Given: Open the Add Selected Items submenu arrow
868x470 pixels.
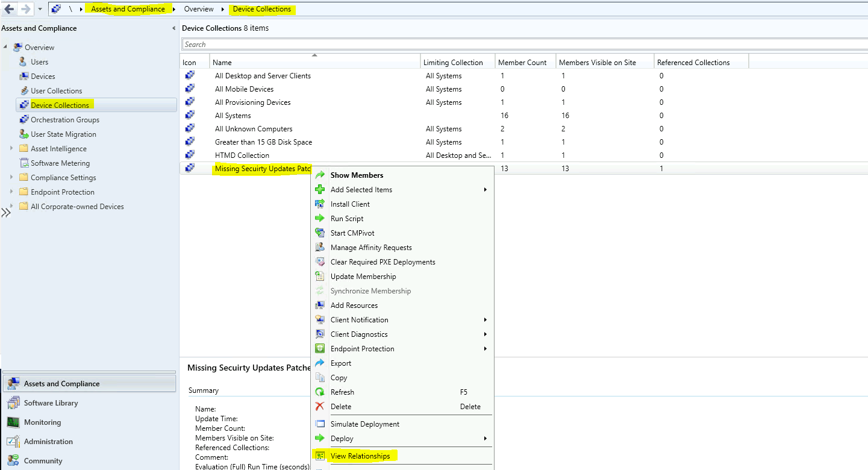Looking at the screenshot, I should (x=485, y=190).
